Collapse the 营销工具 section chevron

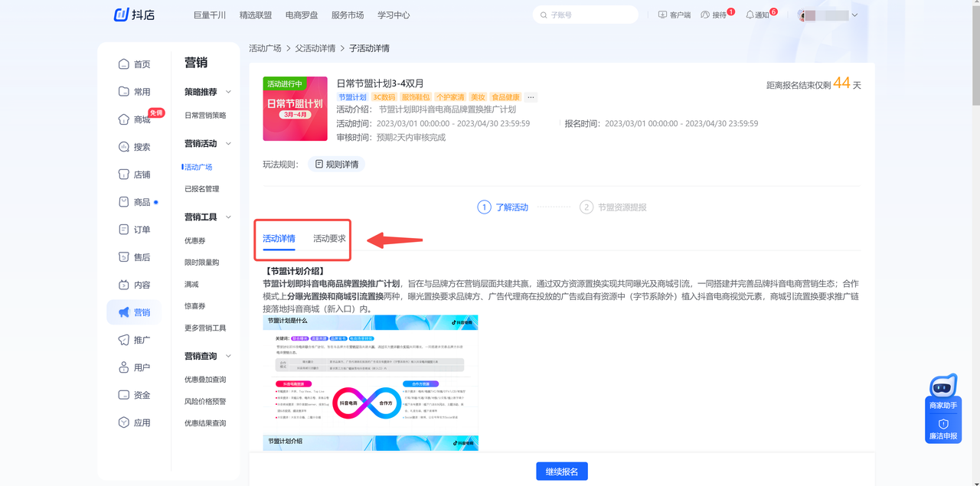(x=228, y=217)
